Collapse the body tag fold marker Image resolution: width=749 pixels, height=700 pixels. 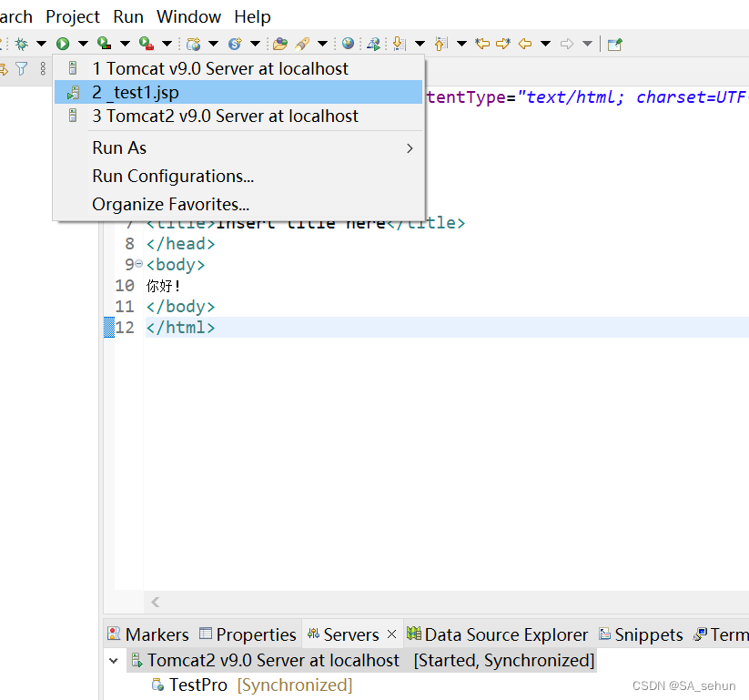click(138, 264)
